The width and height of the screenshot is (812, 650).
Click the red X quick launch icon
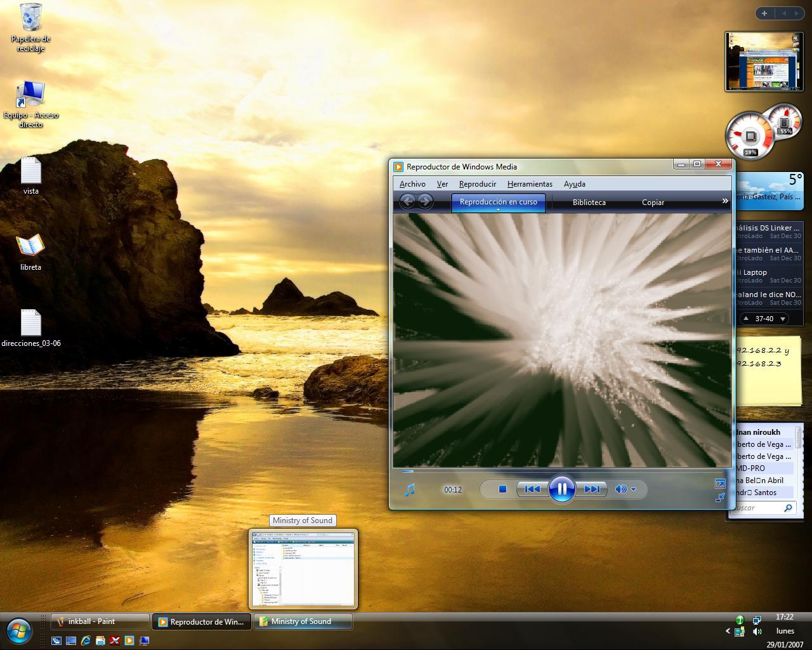pos(115,640)
